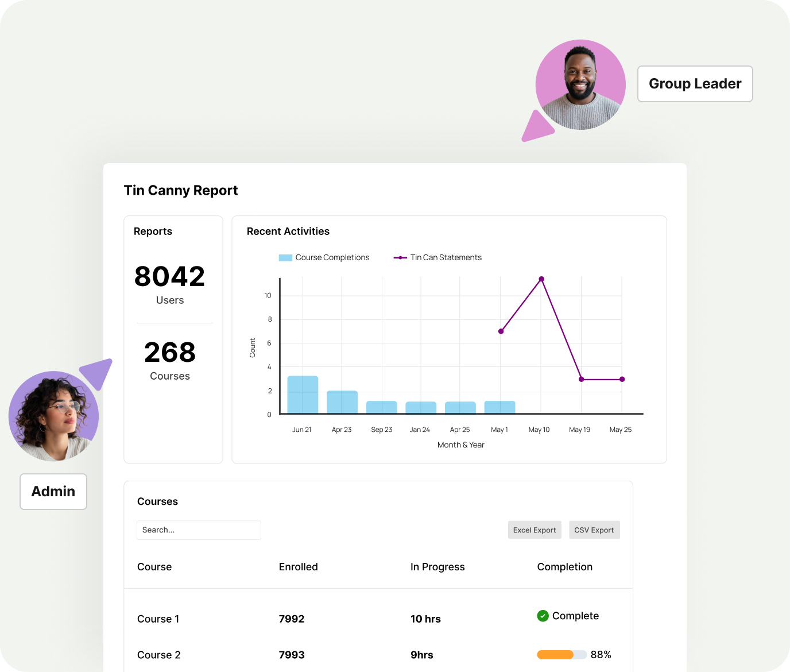The height and width of the screenshot is (672, 790).
Task: Toggle Tin Can Statements legend marker
Action: (x=400, y=258)
